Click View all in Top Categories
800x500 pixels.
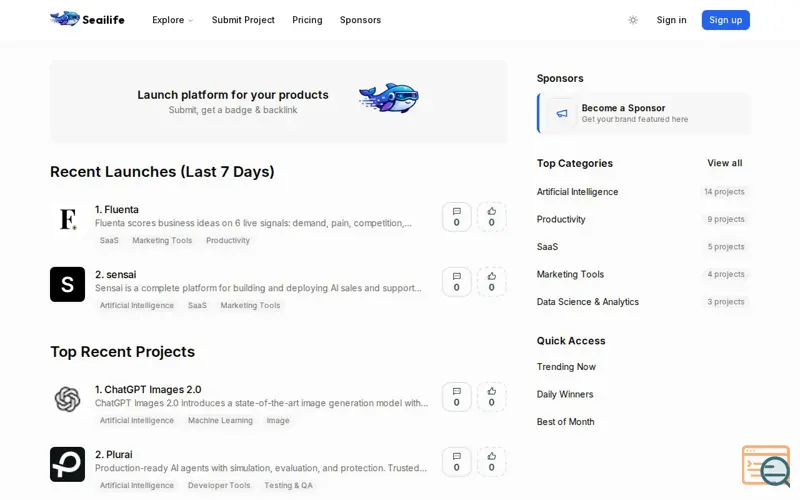[724, 163]
